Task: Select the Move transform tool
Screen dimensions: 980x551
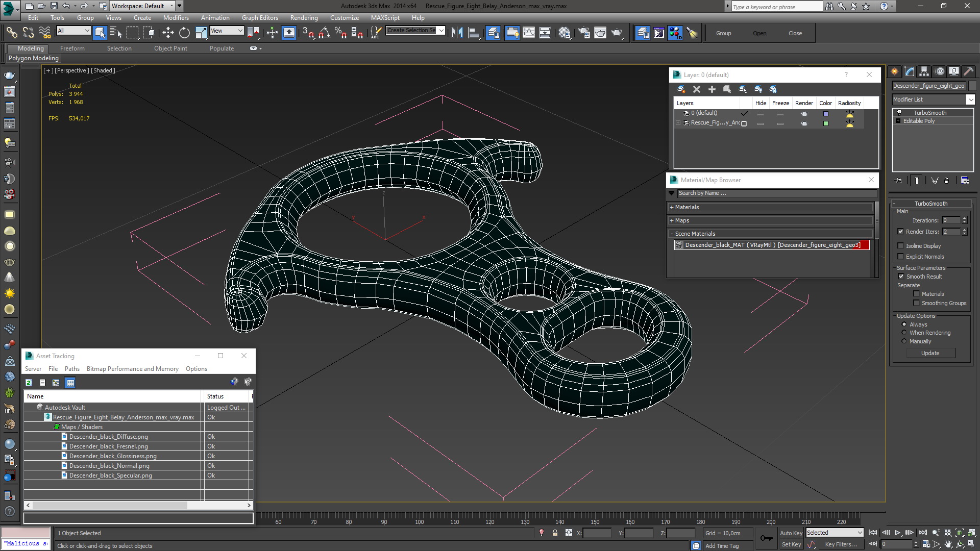Action: coord(168,33)
